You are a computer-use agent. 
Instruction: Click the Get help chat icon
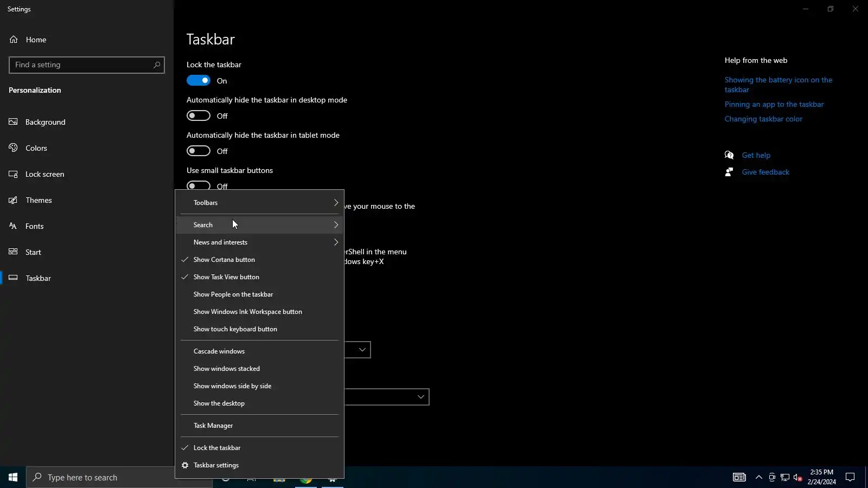pos(729,155)
